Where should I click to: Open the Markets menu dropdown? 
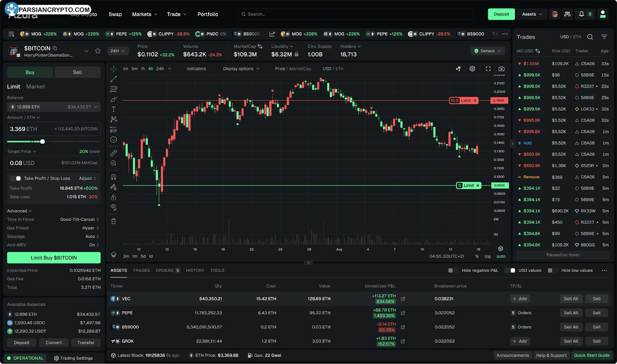[145, 14]
